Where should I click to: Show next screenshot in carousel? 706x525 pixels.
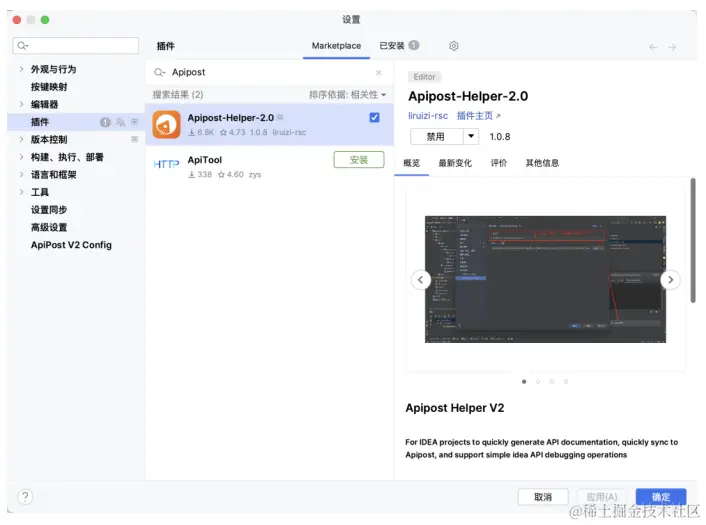(x=670, y=280)
